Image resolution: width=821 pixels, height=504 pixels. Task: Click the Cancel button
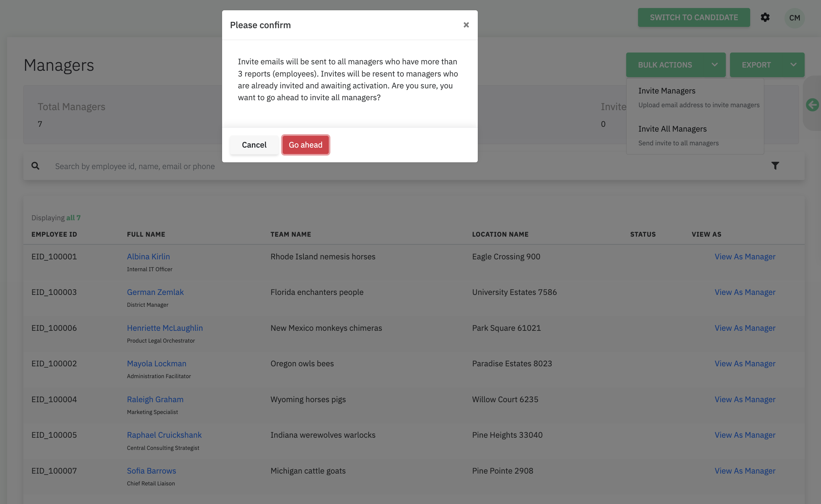pyautogui.click(x=254, y=145)
